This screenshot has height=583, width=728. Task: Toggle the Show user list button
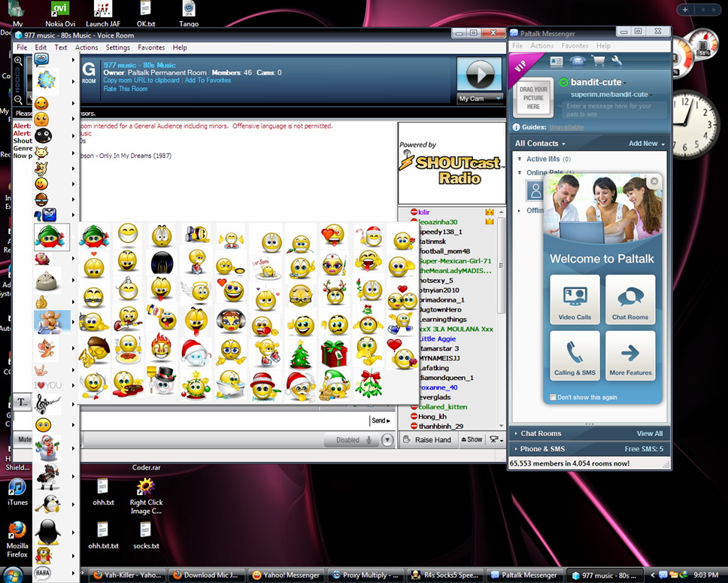tap(472, 439)
